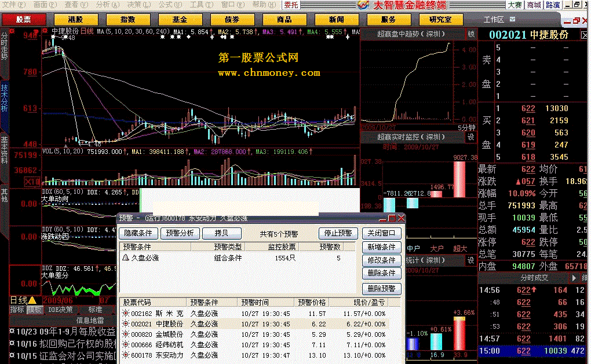Click the 关闭窗口 button

coord(381,233)
